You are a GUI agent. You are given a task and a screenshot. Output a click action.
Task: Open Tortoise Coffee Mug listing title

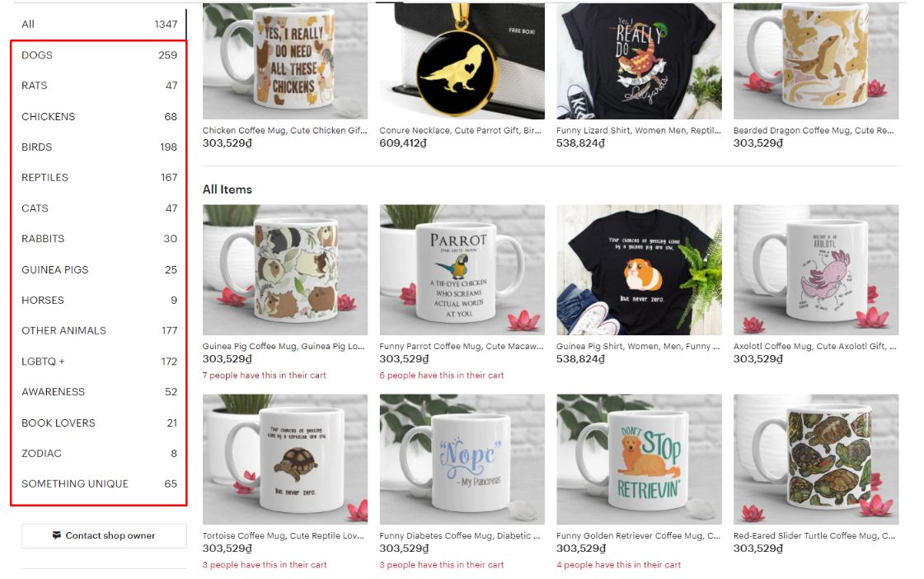[x=284, y=535]
